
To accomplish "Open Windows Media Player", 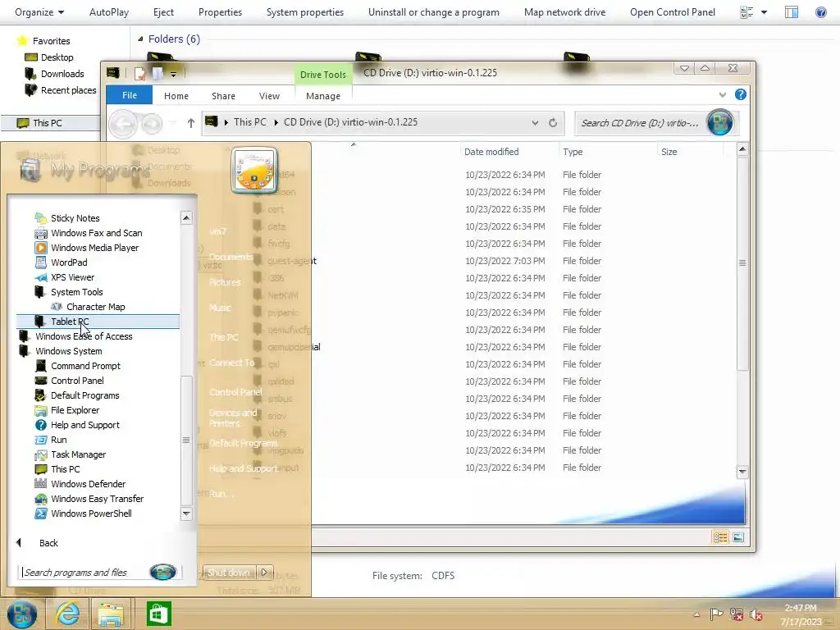I will tap(95, 248).
